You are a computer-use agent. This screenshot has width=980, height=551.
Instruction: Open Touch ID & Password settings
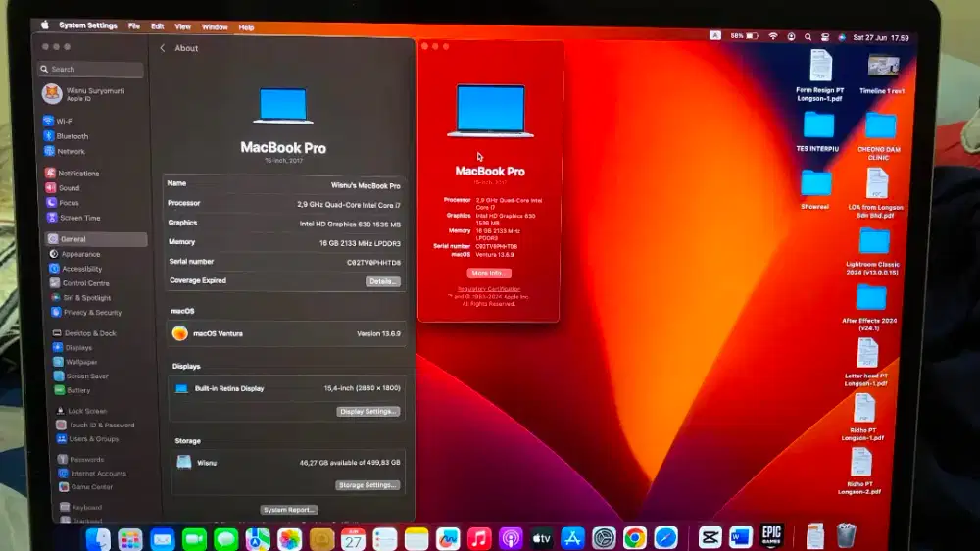[x=96, y=426]
